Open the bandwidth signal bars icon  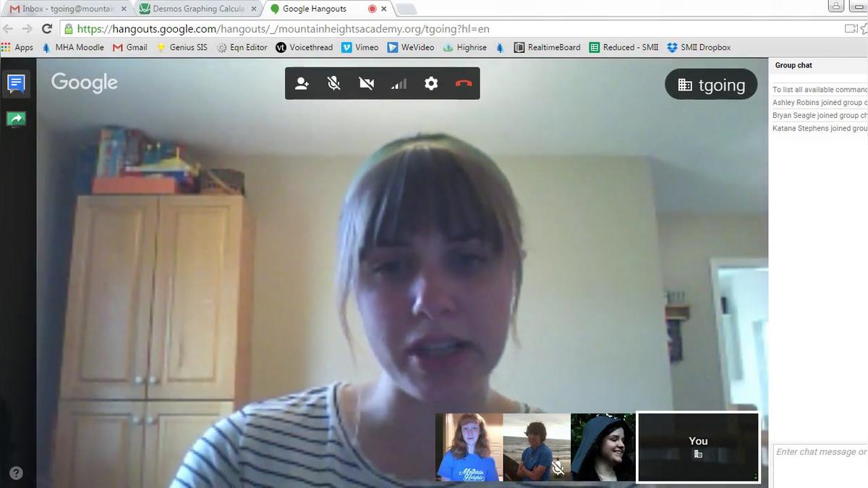pyautogui.click(x=399, y=83)
